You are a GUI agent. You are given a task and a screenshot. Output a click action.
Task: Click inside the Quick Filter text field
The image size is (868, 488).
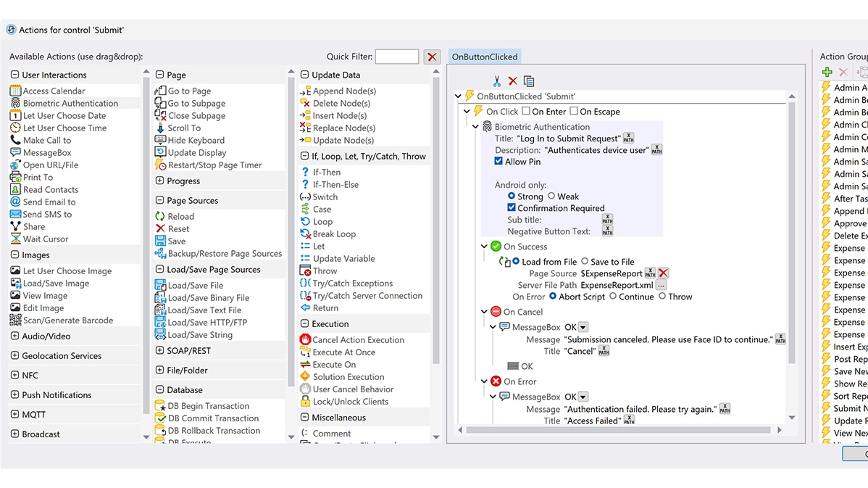click(x=396, y=57)
